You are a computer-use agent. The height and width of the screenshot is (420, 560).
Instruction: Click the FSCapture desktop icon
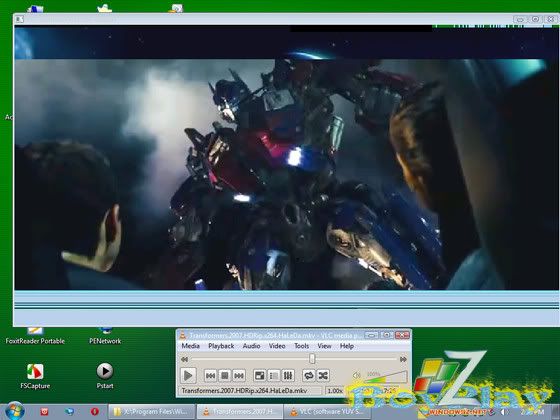click(x=35, y=376)
